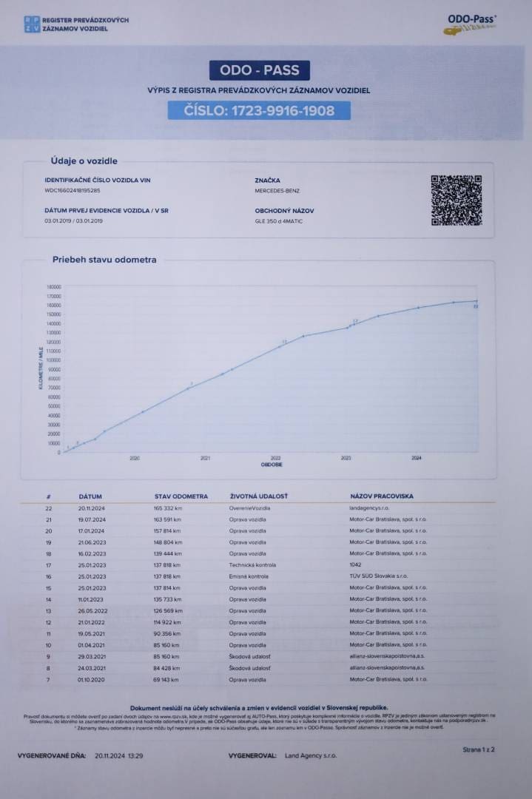
Task: Select date 01.10.2020 in row 7
Action: pyautogui.click(x=91, y=680)
